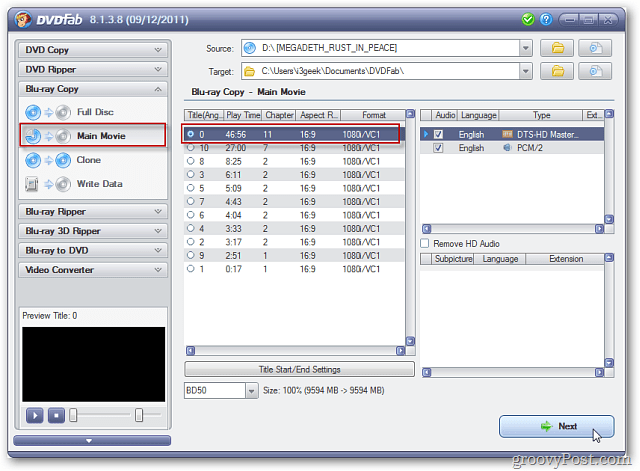Image resolution: width=640 pixels, height=471 pixels.
Task: Browse target folder using folder icon button
Action: (x=557, y=71)
